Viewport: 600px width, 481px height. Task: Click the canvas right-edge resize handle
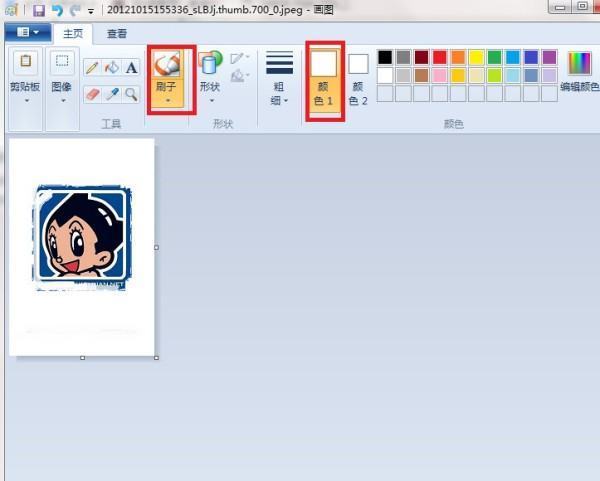pos(157,248)
